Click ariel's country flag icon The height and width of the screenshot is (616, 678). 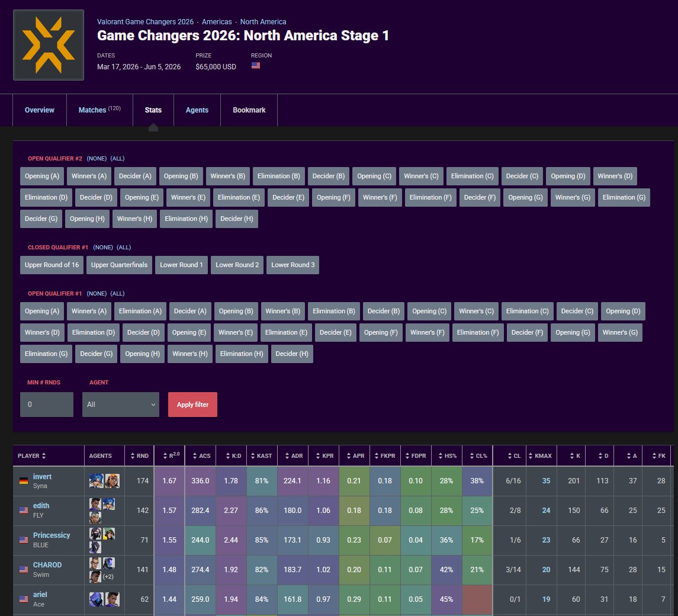[24, 599]
